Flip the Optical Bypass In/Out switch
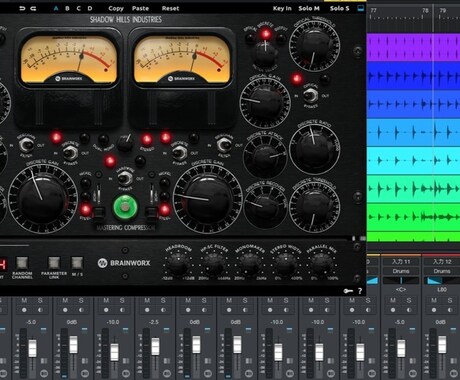The height and width of the screenshot is (380, 460). pos(311,95)
